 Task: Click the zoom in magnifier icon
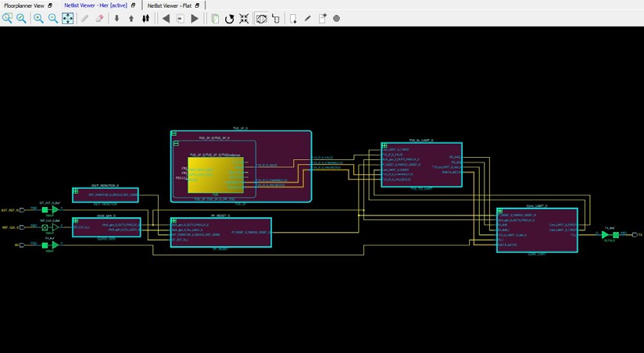click(x=38, y=18)
